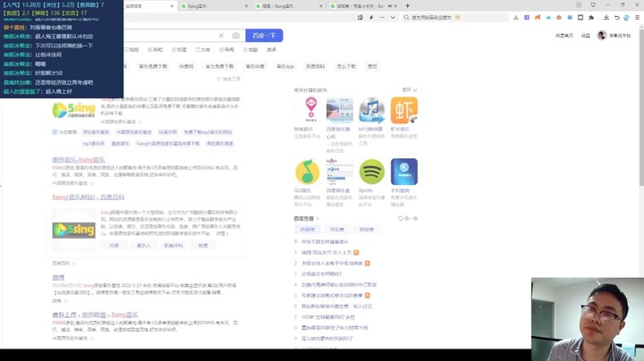Focus the browser toolbar search field
644x361 pixels.
point(455,18)
